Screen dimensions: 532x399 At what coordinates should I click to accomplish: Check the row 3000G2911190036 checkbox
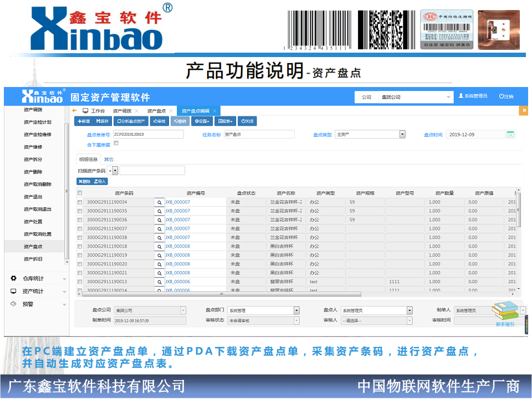click(x=80, y=220)
